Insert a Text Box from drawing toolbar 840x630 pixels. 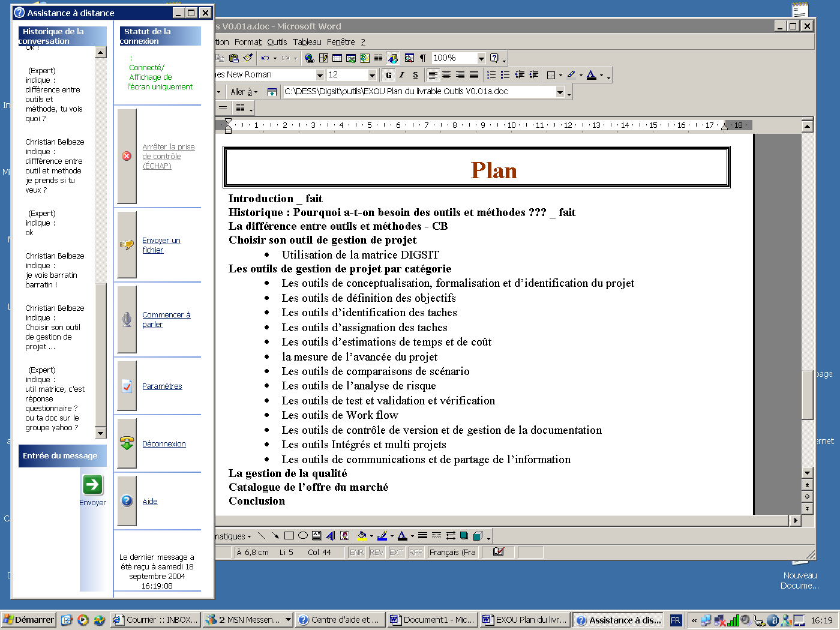(x=316, y=536)
